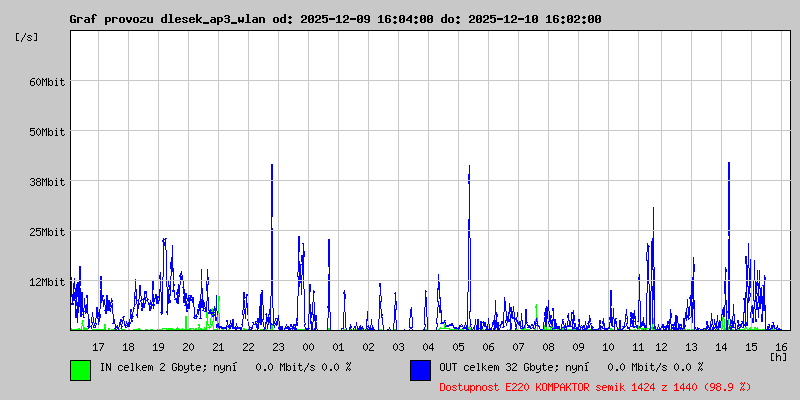The image size is (800, 400).
Task: Click hour label 21 on x-axis
Action: coord(218,347)
